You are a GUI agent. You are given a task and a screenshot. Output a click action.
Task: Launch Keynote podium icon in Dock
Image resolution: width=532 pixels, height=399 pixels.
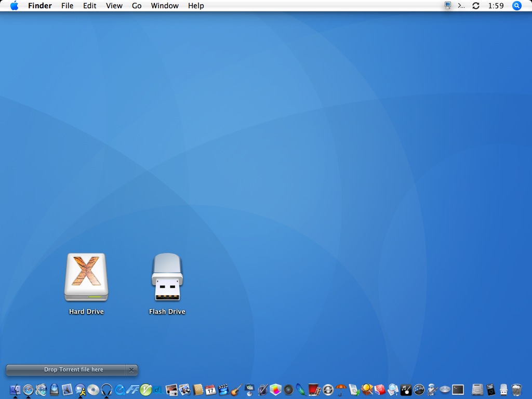click(249, 390)
